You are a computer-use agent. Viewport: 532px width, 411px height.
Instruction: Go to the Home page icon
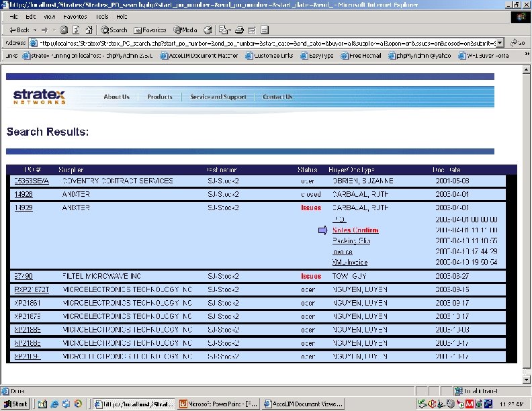tap(89, 30)
